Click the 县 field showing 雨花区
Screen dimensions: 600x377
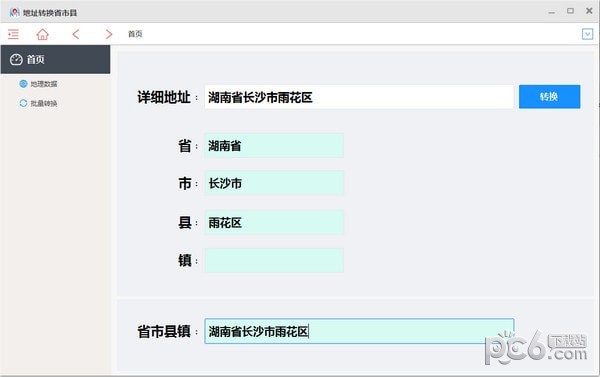pos(274,222)
